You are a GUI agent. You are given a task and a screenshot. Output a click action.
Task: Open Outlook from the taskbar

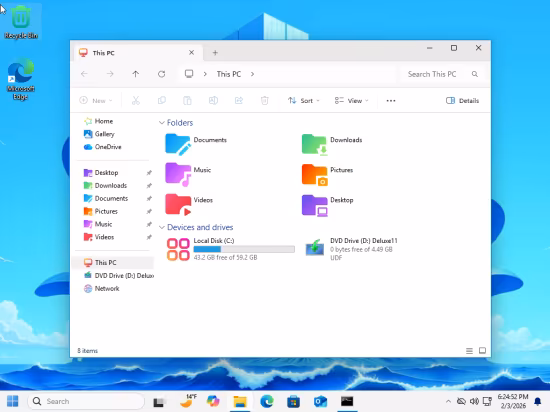point(320,401)
